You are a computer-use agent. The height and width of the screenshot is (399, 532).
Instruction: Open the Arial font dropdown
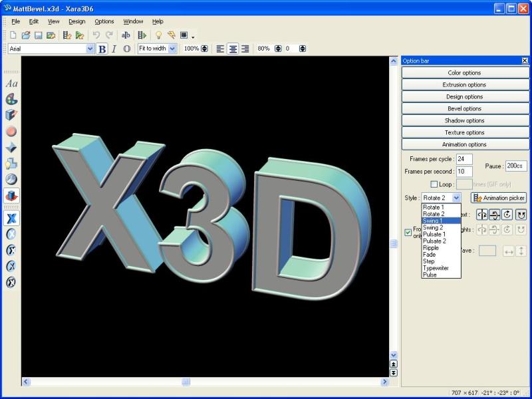tap(90, 49)
